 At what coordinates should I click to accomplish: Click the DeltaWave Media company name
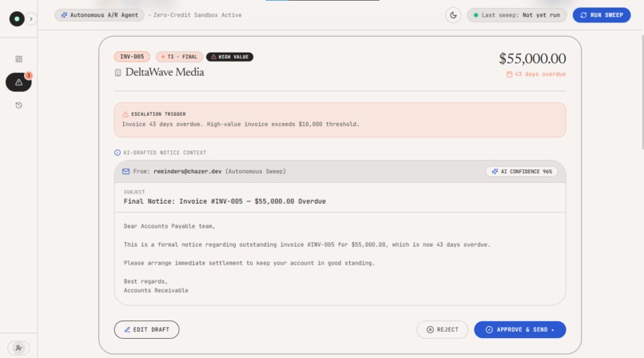[x=165, y=72]
